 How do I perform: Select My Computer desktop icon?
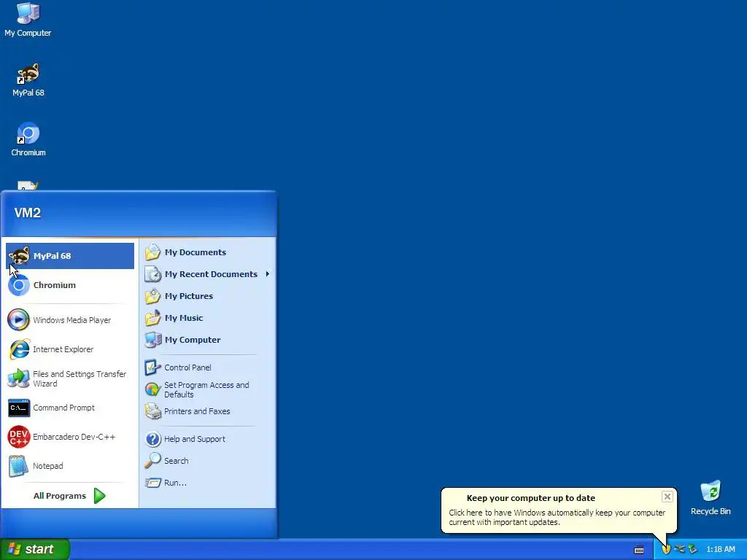[x=28, y=20]
